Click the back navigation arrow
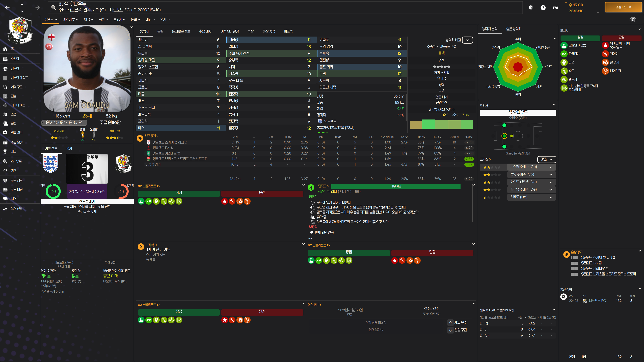The width and height of the screenshot is (644, 362). [x=7, y=8]
